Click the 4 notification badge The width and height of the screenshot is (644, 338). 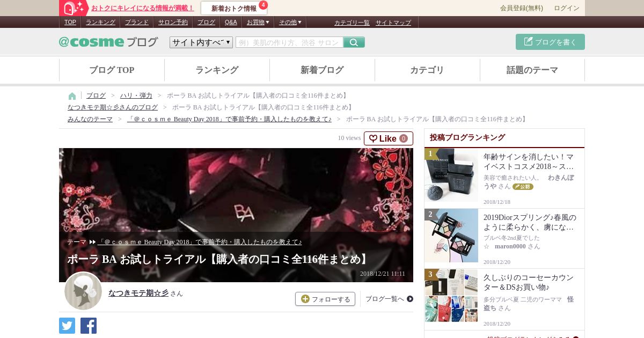click(263, 5)
